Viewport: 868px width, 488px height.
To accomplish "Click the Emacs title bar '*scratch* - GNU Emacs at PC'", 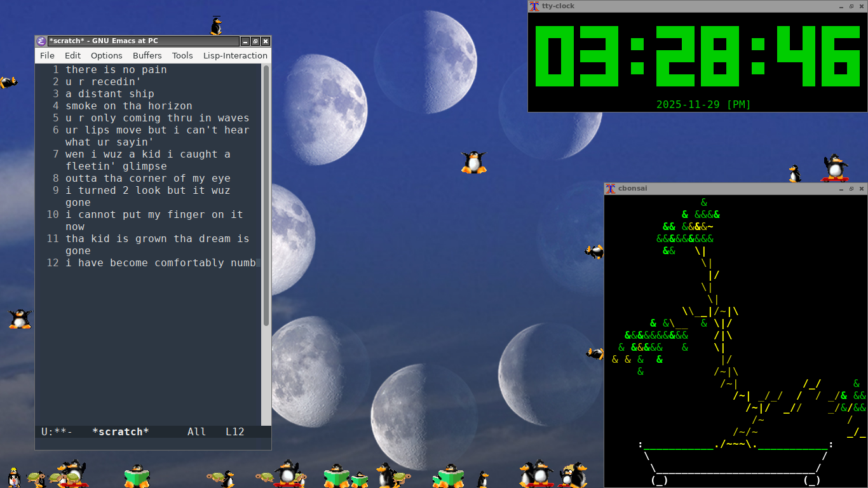I will (x=104, y=41).
